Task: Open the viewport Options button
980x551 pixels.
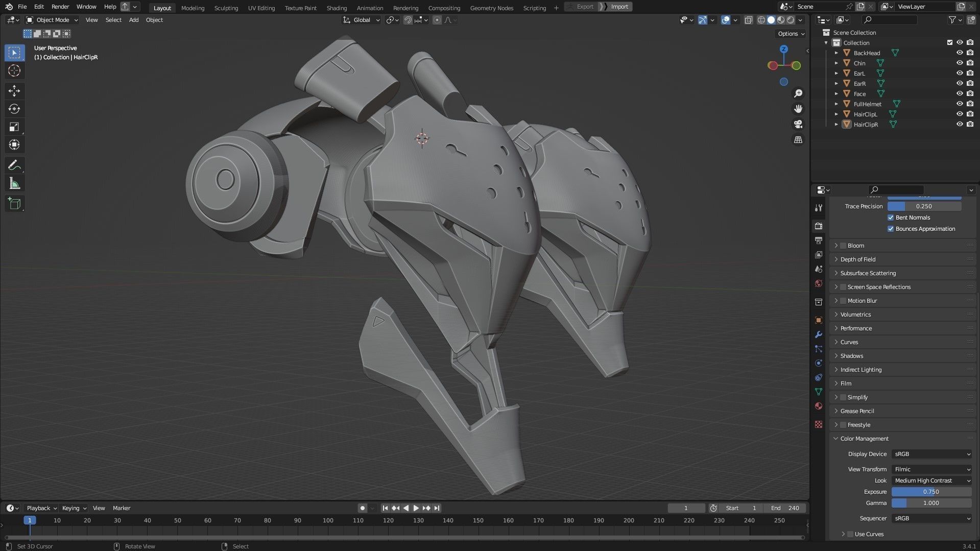Action: click(x=791, y=34)
